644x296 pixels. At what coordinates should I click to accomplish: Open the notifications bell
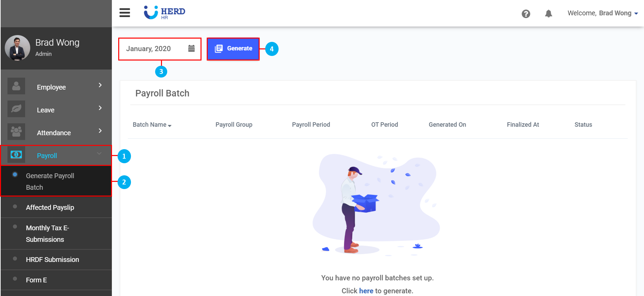(548, 14)
